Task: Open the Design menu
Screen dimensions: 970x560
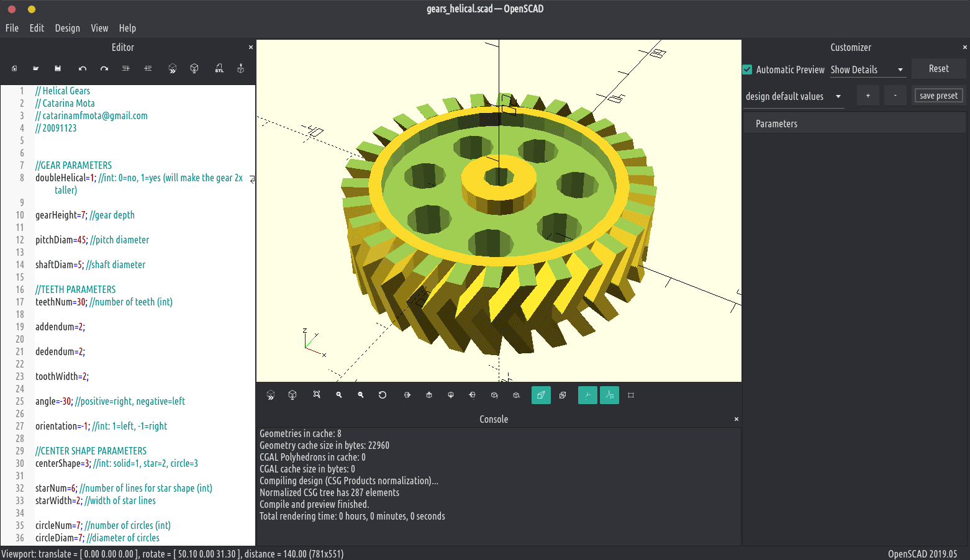Action: click(x=67, y=28)
